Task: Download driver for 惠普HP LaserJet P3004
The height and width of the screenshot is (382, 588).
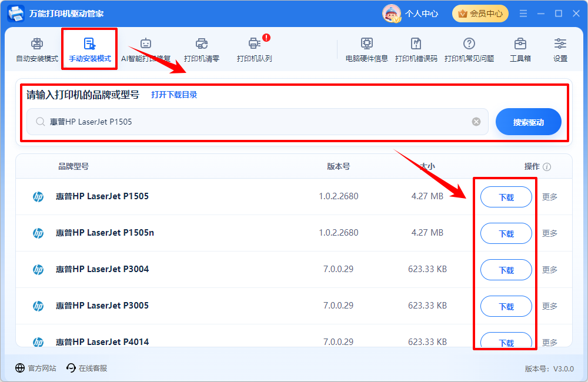Action: click(x=506, y=270)
